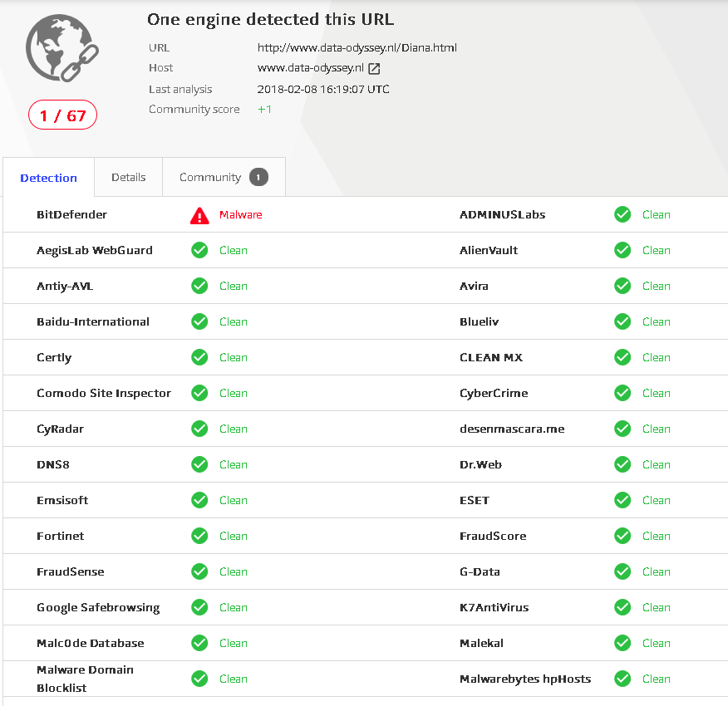This screenshot has height=706, width=728.
Task: Click the last analysis timestamp 2018-02-08
Action: [323, 89]
